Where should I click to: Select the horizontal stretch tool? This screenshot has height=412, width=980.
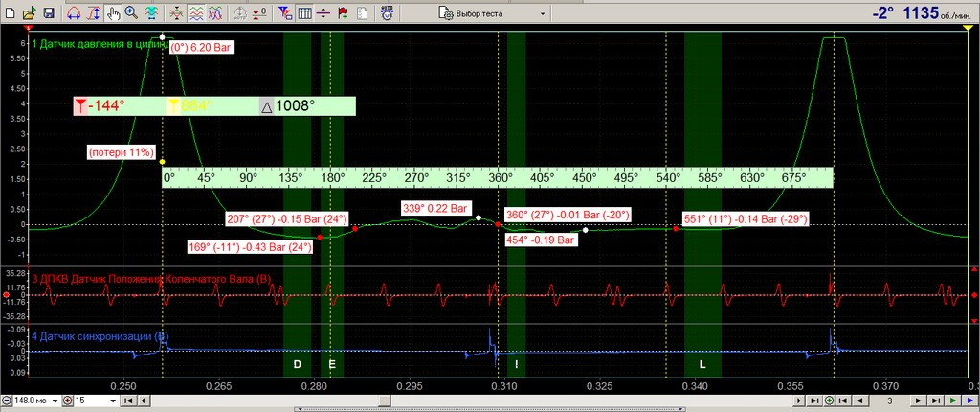[x=74, y=12]
